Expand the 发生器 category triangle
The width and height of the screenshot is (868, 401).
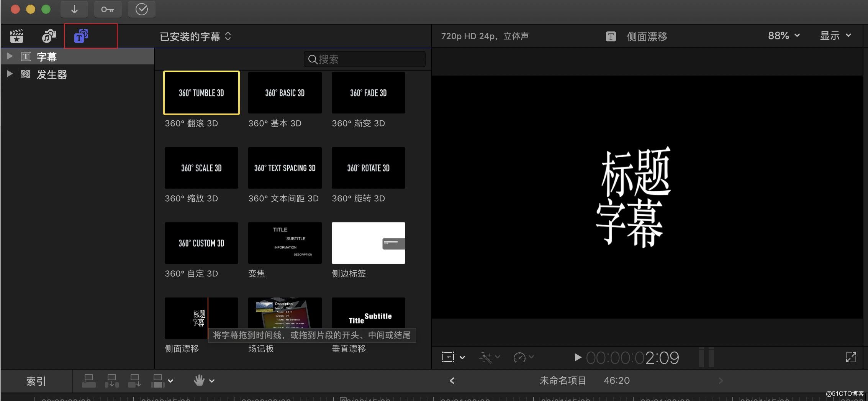point(10,74)
